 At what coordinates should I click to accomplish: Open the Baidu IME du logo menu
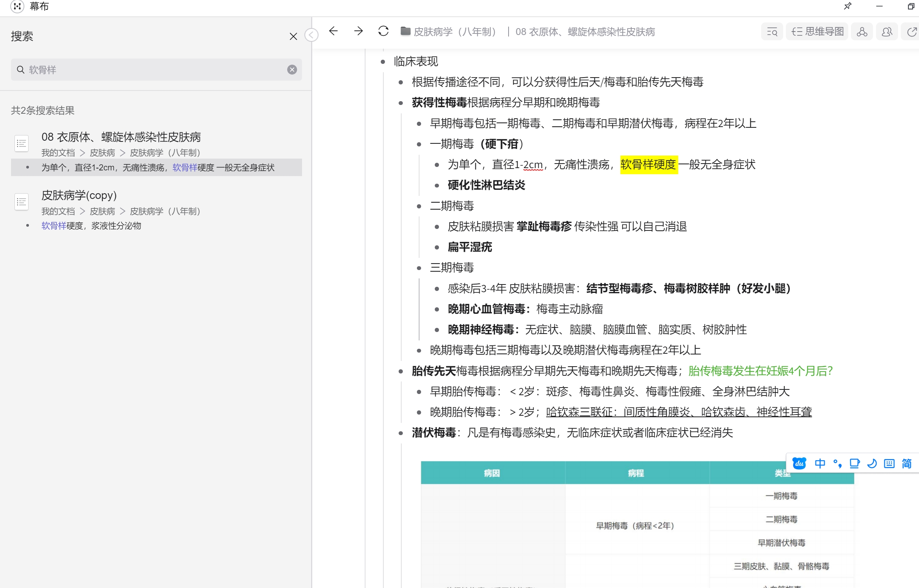pyautogui.click(x=799, y=463)
